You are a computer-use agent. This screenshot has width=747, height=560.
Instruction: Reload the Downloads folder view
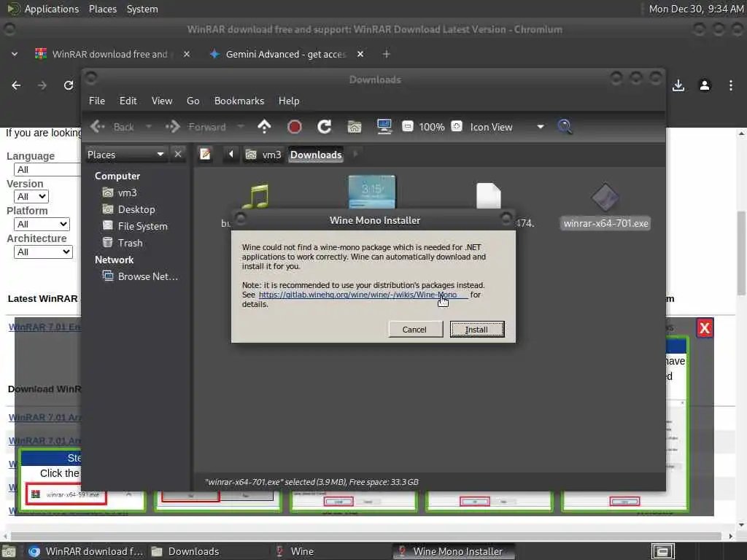tap(325, 127)
